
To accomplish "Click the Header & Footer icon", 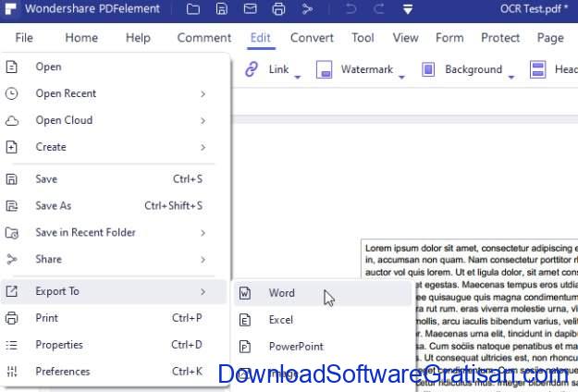I will click(x=538, y=69).
